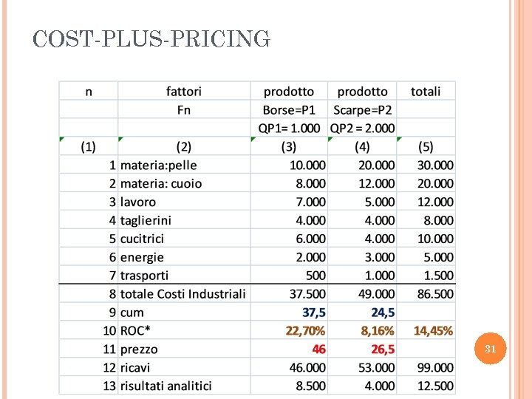Screen dimensions: 532x399
Task: Select the 86.500 total costs cell
Action: (435, 293)
